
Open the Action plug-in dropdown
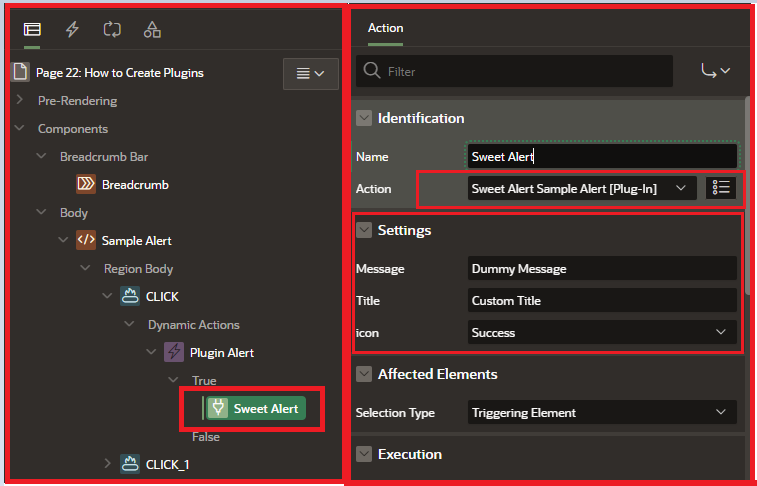581,188
